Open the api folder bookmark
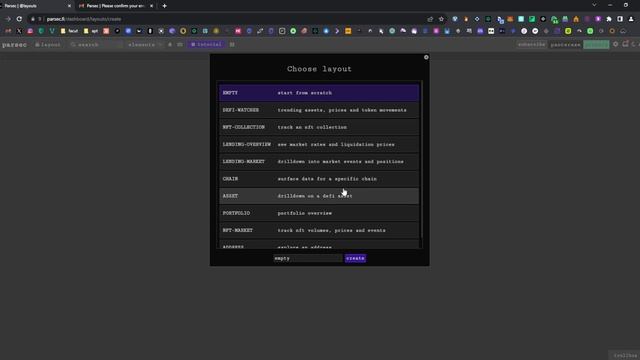 (91, 31)
